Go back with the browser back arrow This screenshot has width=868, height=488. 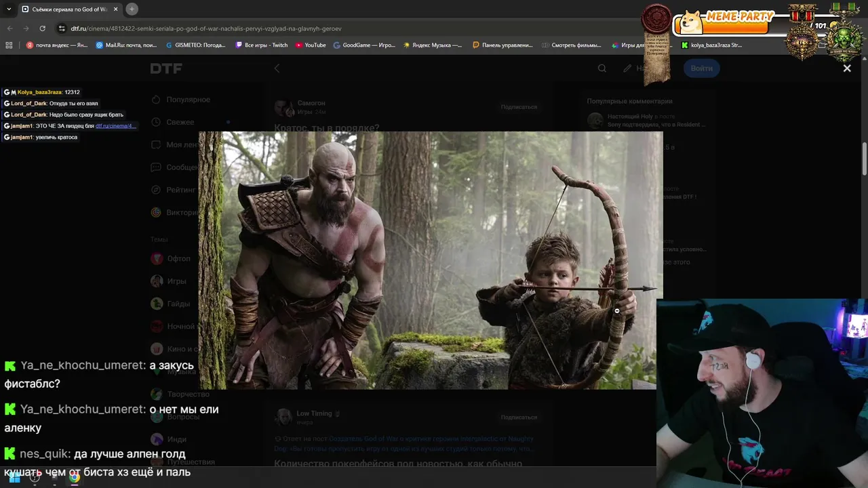pos(9,28)
